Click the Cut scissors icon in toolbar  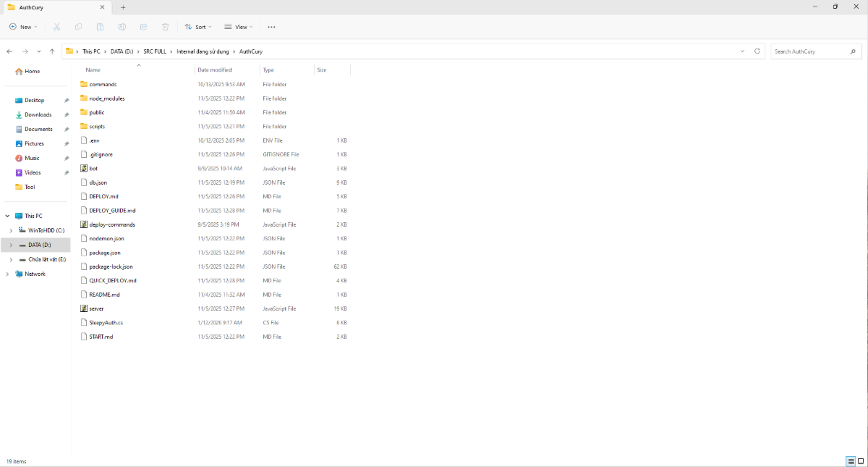(x=56, y=27)
